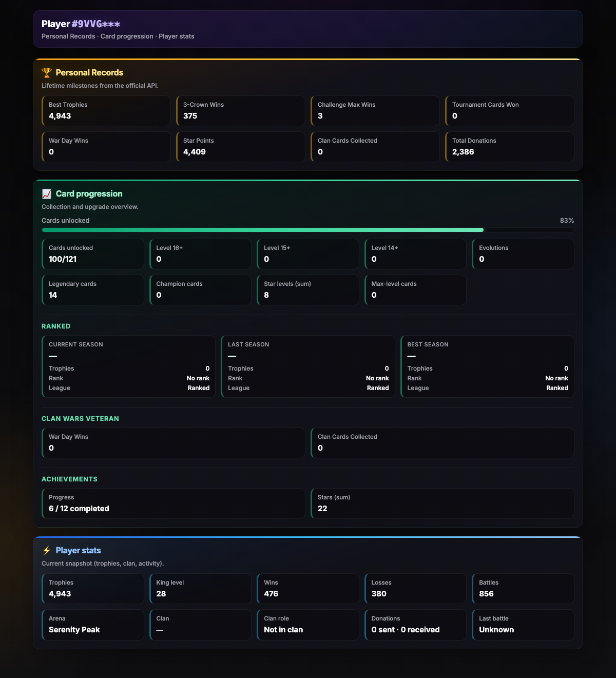Click the King level stat tile

click(x=200, y=589)
